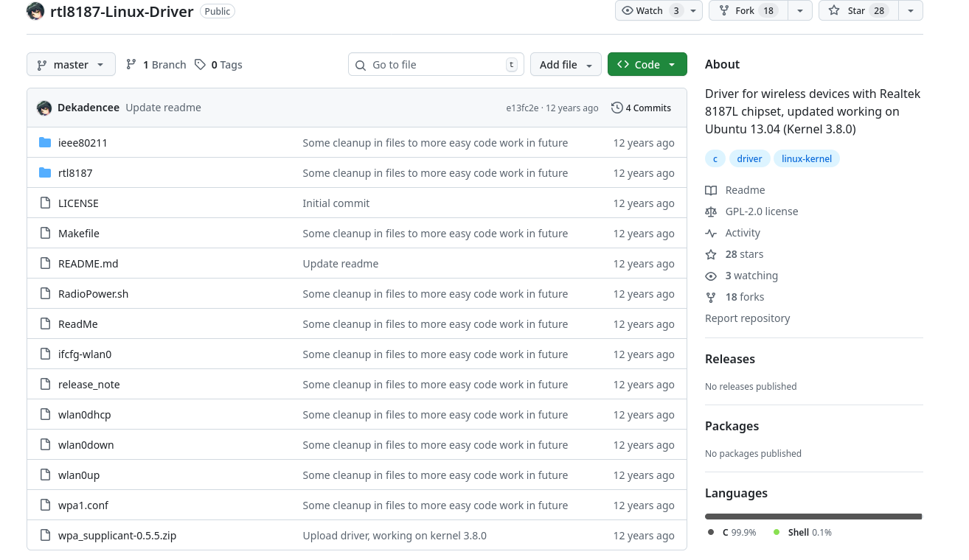Click Report repository link
The width and height of the screenshot is (969, 560).
748,318
